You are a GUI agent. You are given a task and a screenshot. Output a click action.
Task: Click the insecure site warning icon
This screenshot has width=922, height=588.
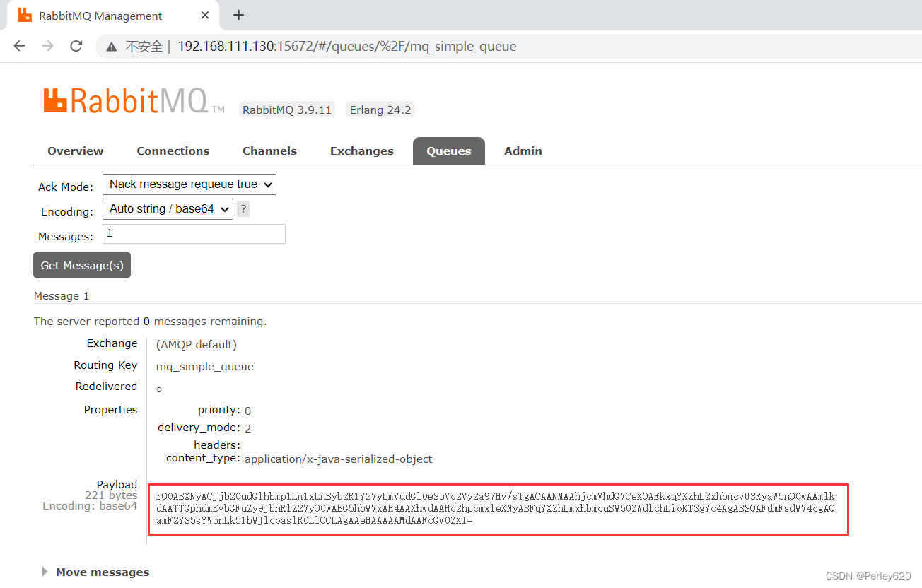tap(111, 47)
